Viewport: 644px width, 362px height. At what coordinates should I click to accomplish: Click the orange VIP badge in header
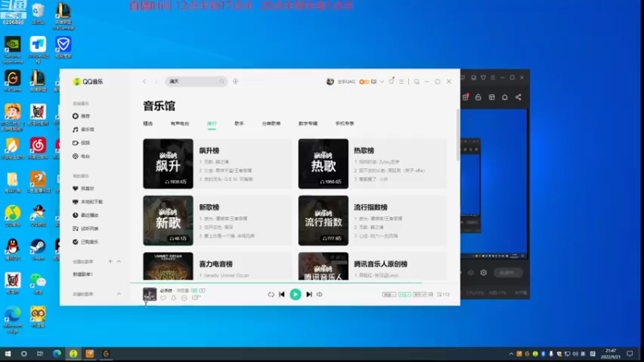coord(364,82)
